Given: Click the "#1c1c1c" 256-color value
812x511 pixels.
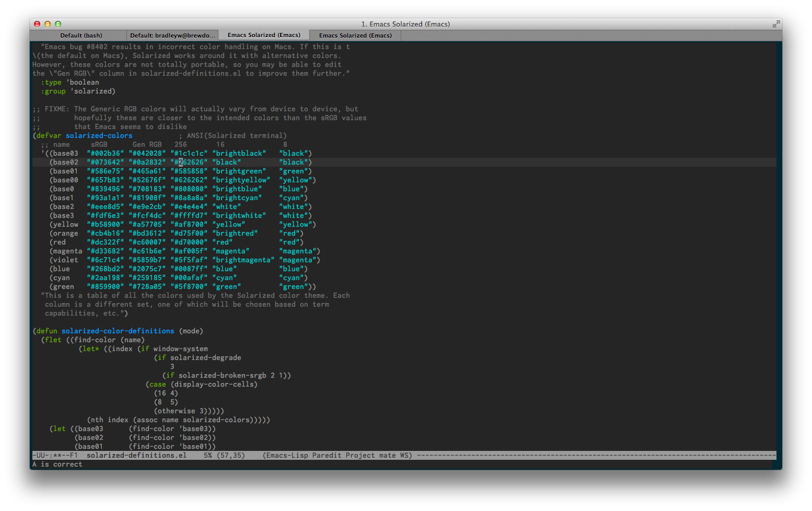Looking at the screenshot, I should [189, 154].
